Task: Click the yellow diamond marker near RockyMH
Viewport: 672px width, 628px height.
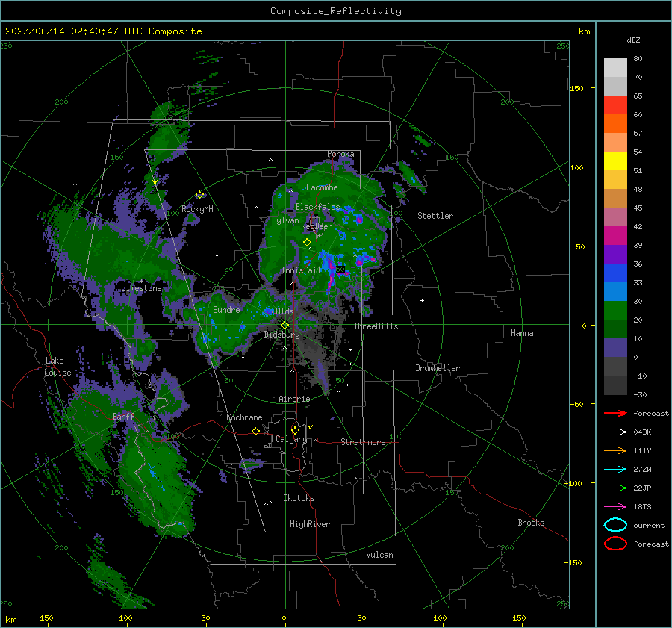Action: point(199,195)
